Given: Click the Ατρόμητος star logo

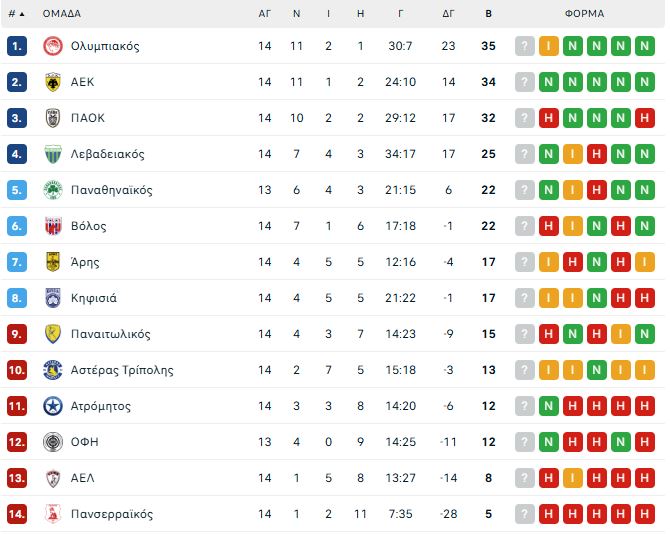Looking at the screenshot, I should tap(53, 406).
